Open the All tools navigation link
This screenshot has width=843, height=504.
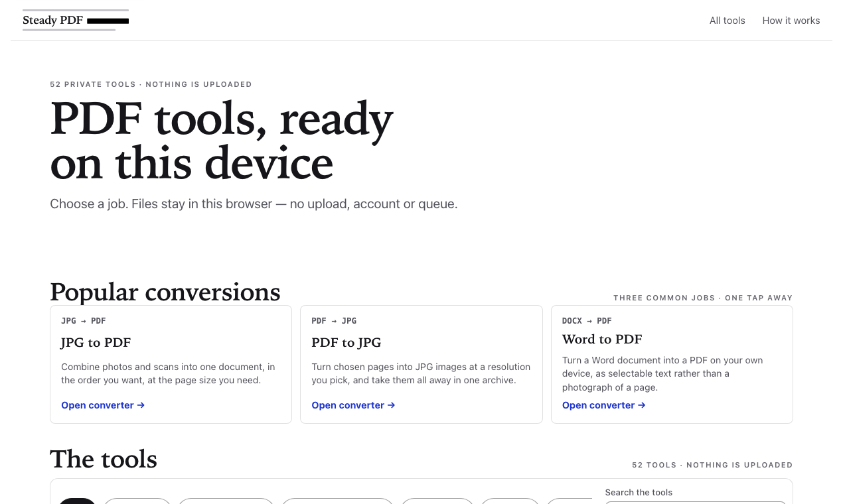point(727,21)
